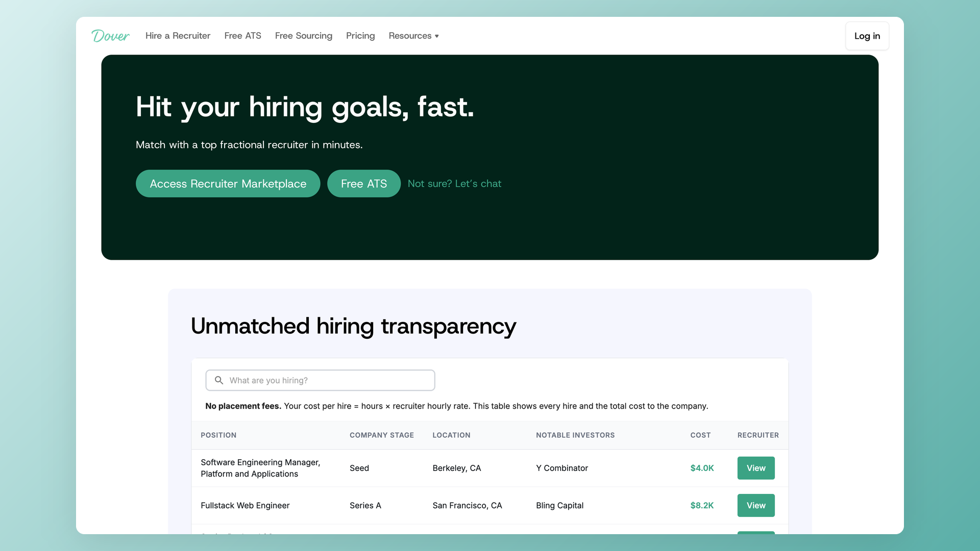980x551 pixels.
Task: Click the green Free ATS hero button
Action: click(x=363, y=184)
